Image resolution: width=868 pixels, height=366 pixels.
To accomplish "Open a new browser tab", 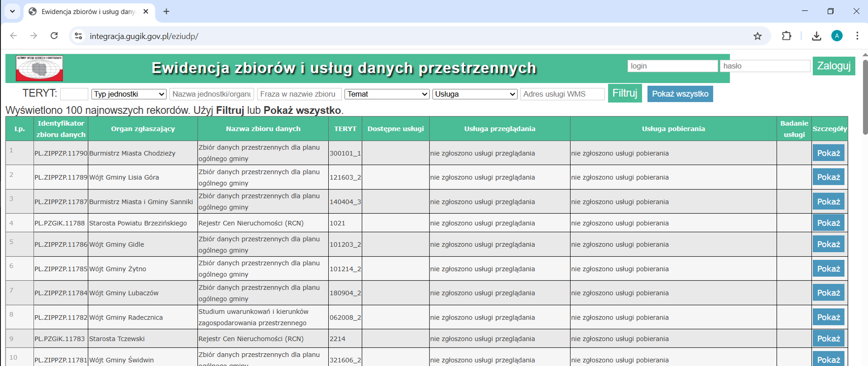I will (x=166, y=12).
